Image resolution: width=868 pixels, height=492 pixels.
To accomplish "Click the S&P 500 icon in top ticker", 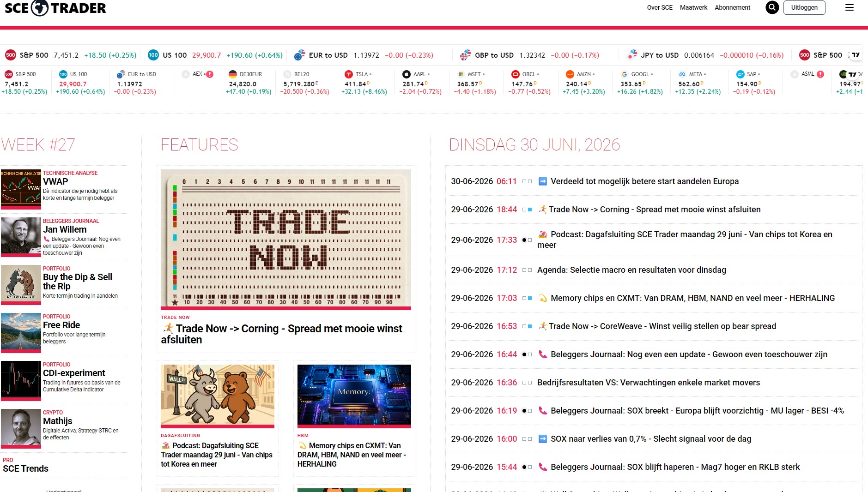I will click(x=10, y=55).
